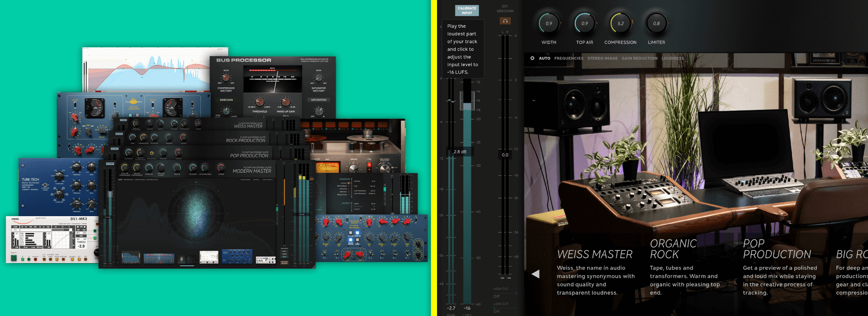Click the Calibrate Input button
Screen dimensions: 868x316
pyautogui.click(x=467, y=10)
